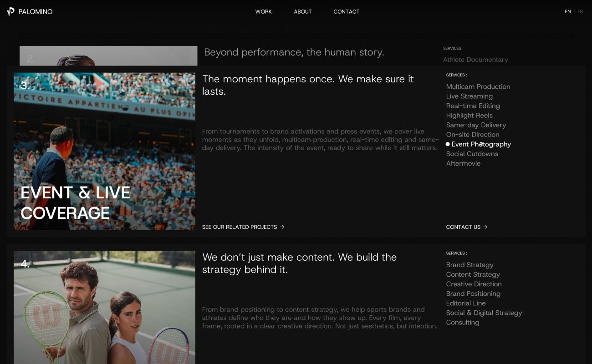Click the SERVICES label above Athlete Documentary
592x364 pixels.
pos(453,48)
